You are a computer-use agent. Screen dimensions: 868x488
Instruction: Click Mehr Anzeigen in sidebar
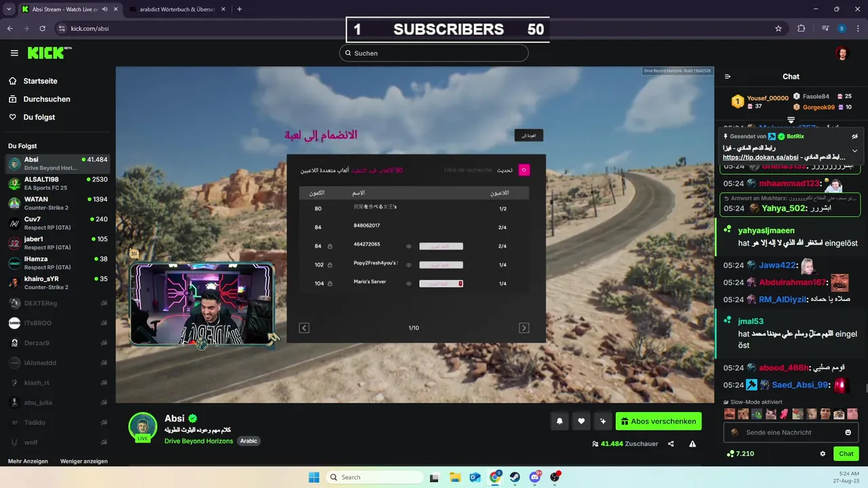(28, 461)
